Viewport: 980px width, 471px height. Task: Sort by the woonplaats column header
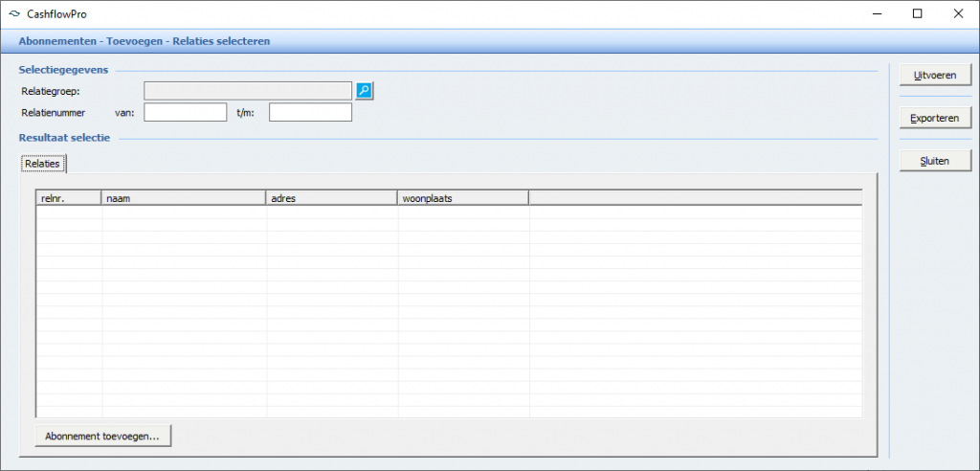tap(463, 197)
